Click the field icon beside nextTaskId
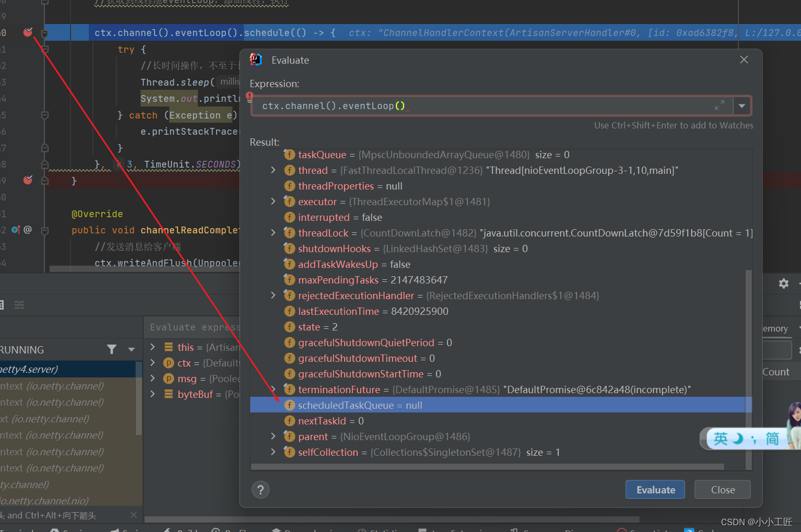 tap(289, 421)
